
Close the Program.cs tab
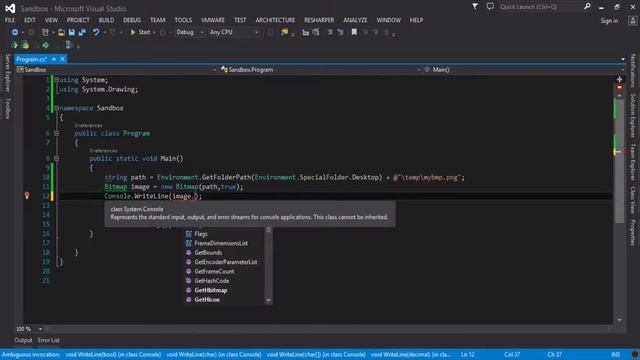click(x=62, y=59)
